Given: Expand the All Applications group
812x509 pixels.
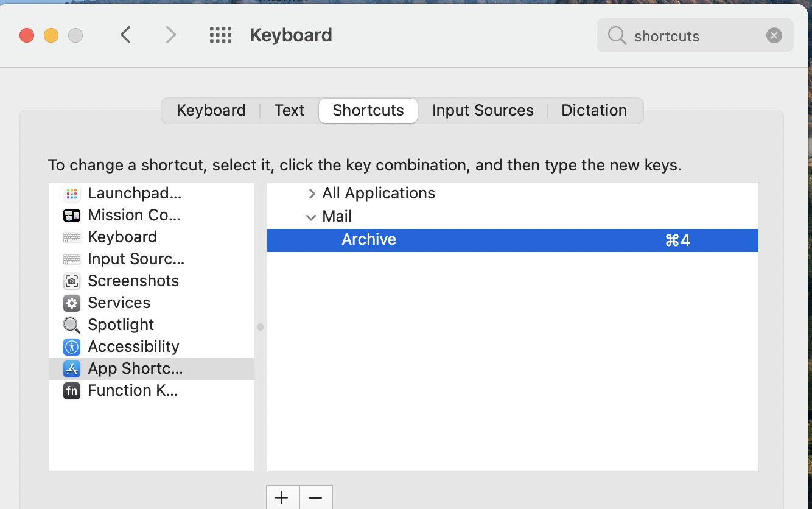Looking at the screenshot, I should point(312,194).
